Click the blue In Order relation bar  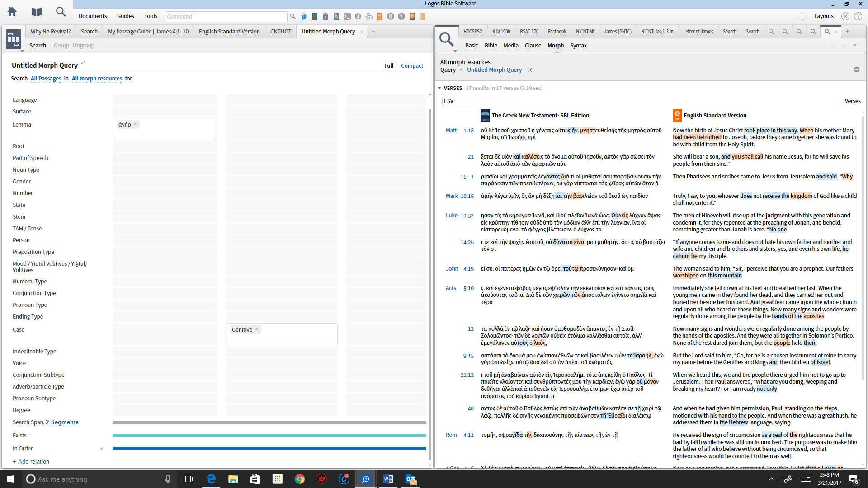269,449
